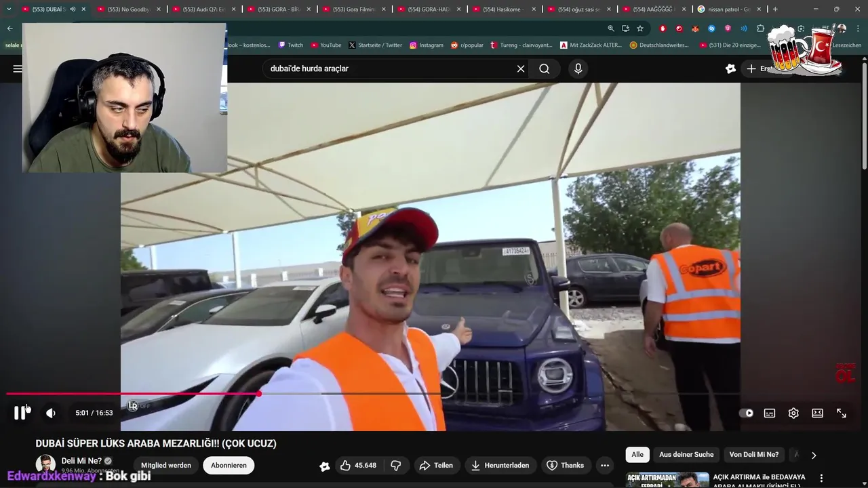Mute the DUBAİ tab via speaker icon
Viewport: 868px width, 488px height.
73,9
